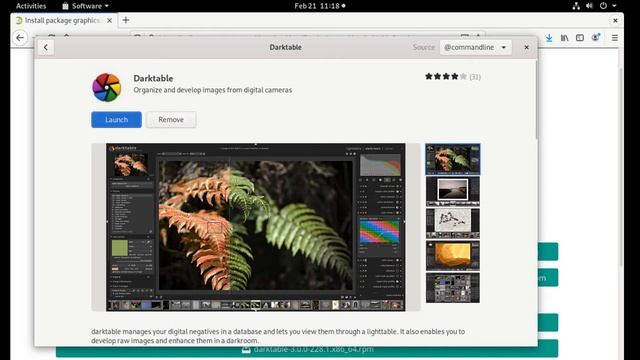Go back using the Software dialog back arrow
This screenshot has height=360, width=640.
(46, 47)
